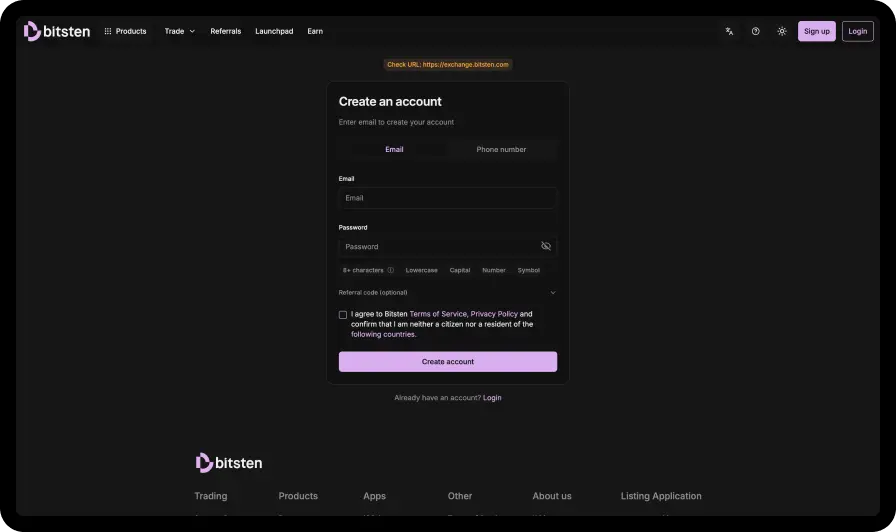This screenshot has height=532, width=896.
Task: Open the help question-mark icon
Action: (x=755, y=31)
